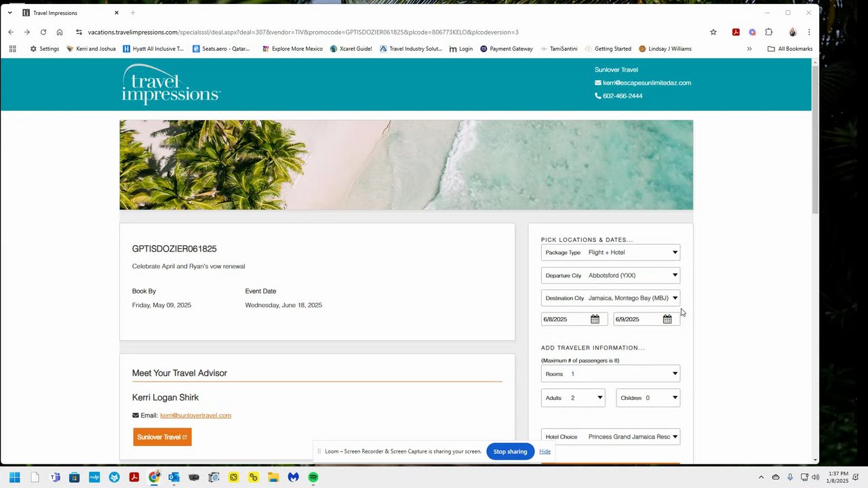This screenshot has width=868, height=488.
Task: Switch to Outlook in the taskbar
Action: [x=174, y=477]
